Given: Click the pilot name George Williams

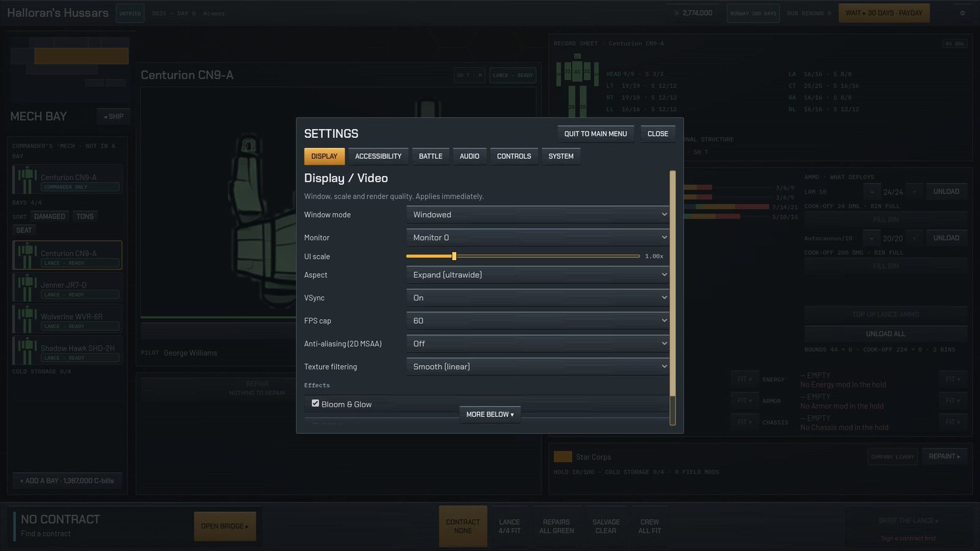Looking at the screenshot, I should (190, 353).
